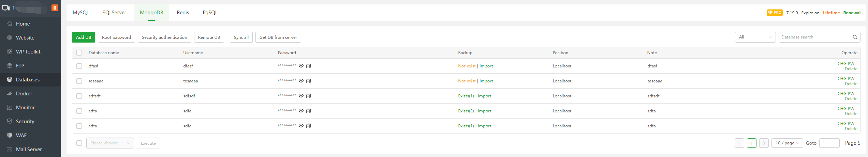Click the Mail Server envelope icon
This screenshot has width=868, height=157.
10,150
